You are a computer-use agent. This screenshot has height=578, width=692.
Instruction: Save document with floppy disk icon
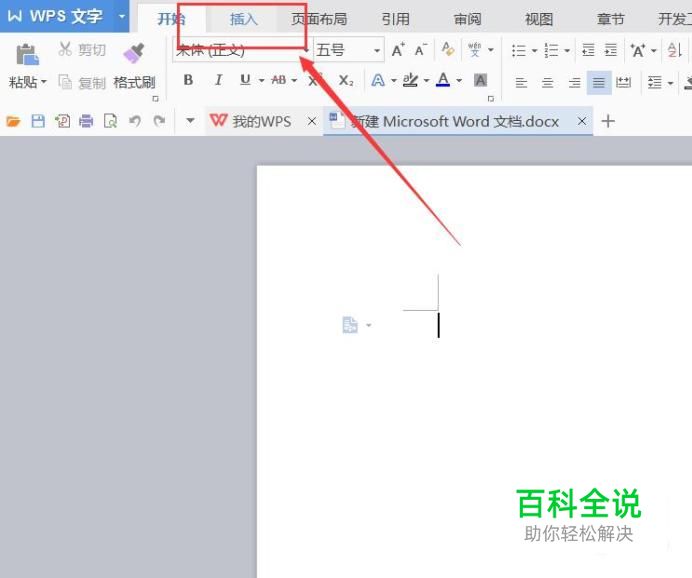point(38,121)
